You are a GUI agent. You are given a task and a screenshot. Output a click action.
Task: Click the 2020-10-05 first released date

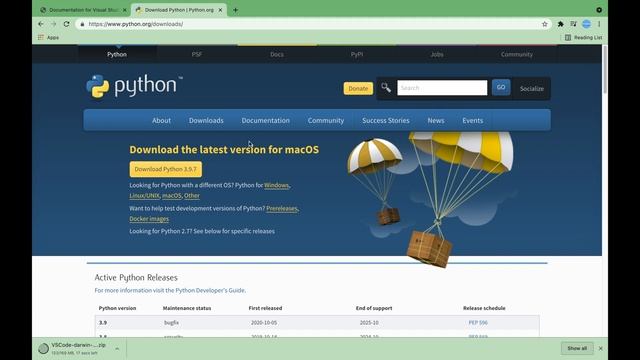pos(264,322)
